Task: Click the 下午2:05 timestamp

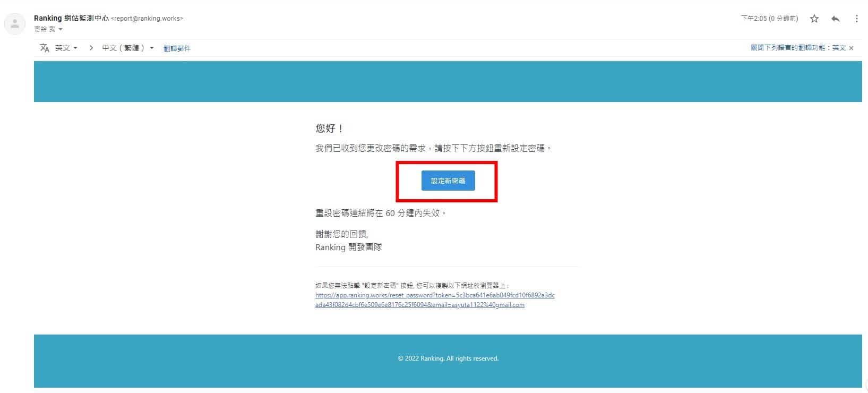Action: coord(769,19)
